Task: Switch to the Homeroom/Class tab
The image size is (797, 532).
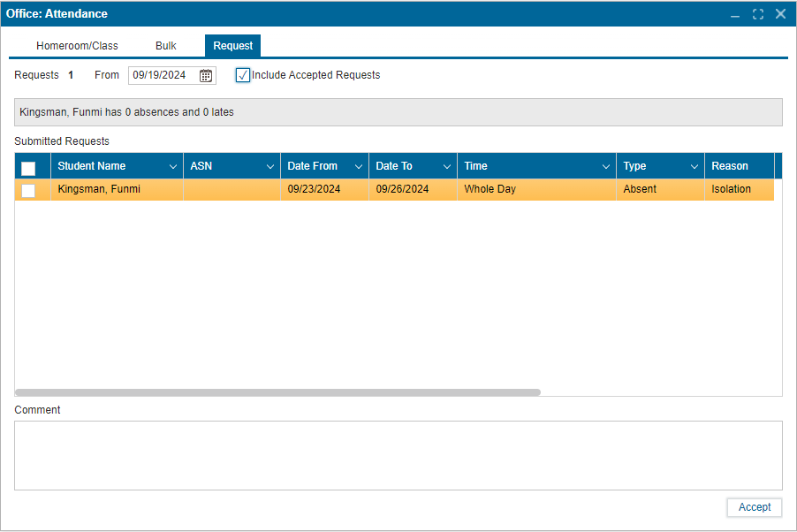Action: tap(77, 46)
